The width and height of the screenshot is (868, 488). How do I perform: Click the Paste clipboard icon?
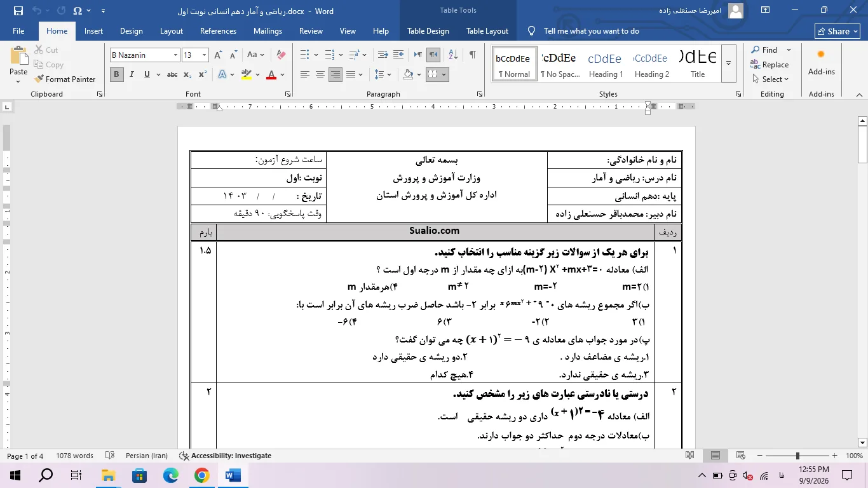click(18, 56)
